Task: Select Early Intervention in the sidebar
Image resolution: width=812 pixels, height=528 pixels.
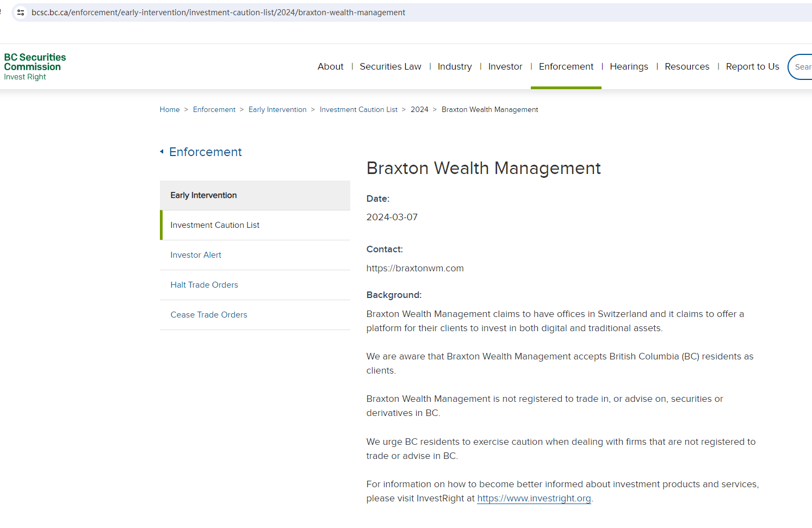Action: pos(255,195)
